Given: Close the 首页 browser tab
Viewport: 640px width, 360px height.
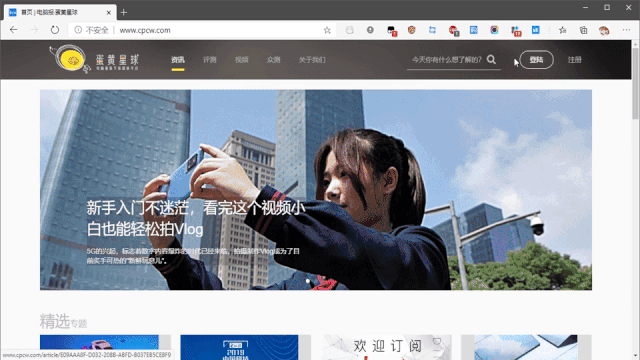Looking at the screenshot, I should [x=109, y=13].
